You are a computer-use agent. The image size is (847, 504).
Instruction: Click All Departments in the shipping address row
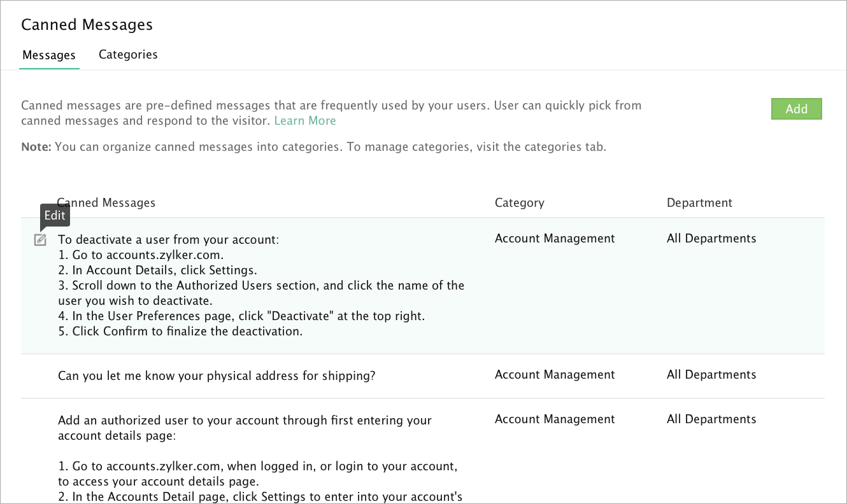tap(711, 375)
